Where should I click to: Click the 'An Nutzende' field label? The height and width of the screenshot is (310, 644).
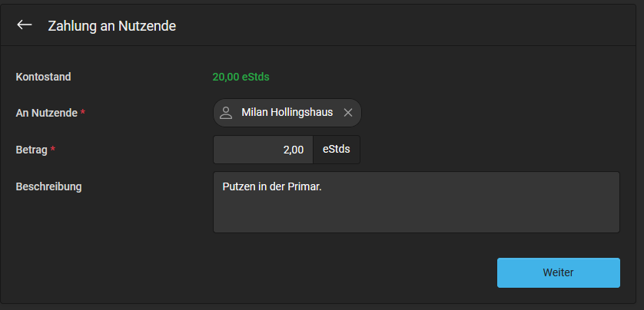(46, 113)
